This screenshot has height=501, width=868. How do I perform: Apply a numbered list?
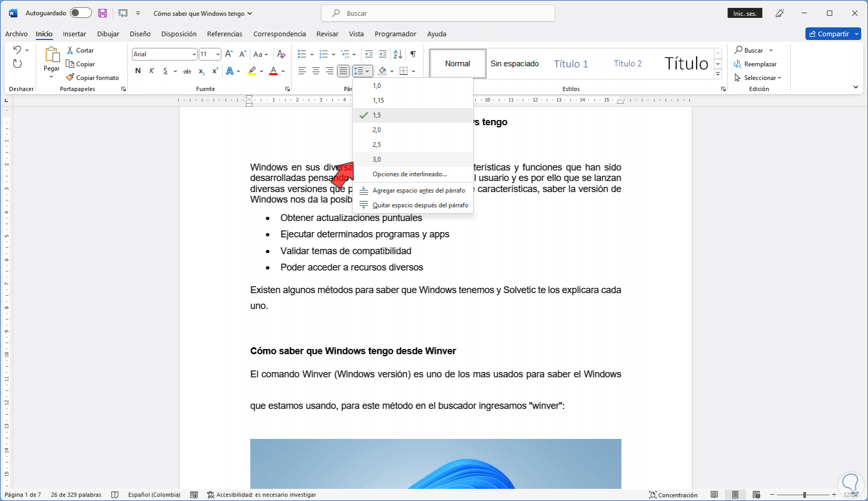tap(324, 54)
